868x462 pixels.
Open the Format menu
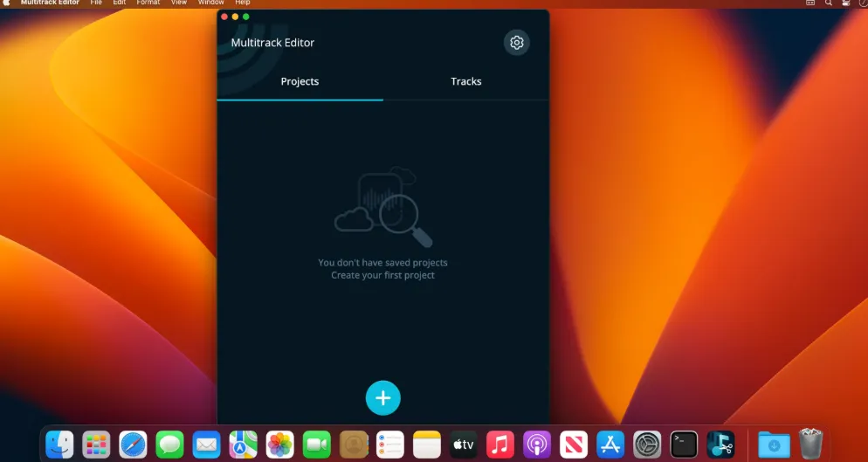(148, 3)
